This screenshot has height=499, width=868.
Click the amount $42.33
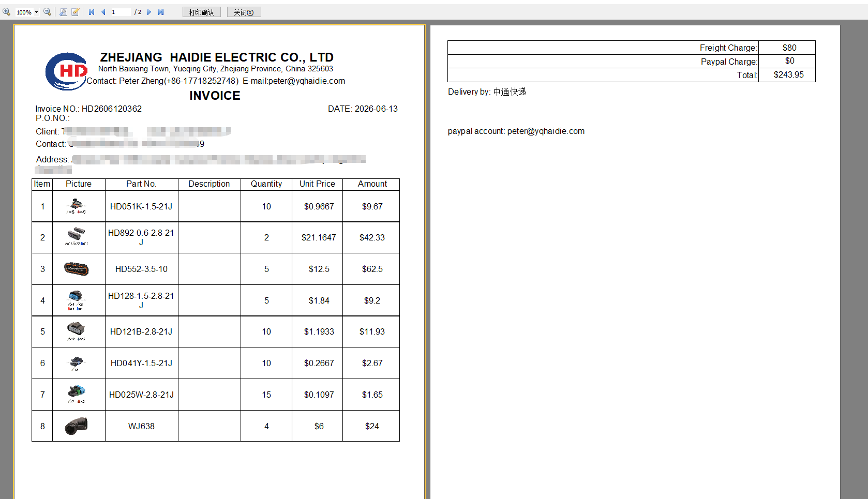click(372, 237)
